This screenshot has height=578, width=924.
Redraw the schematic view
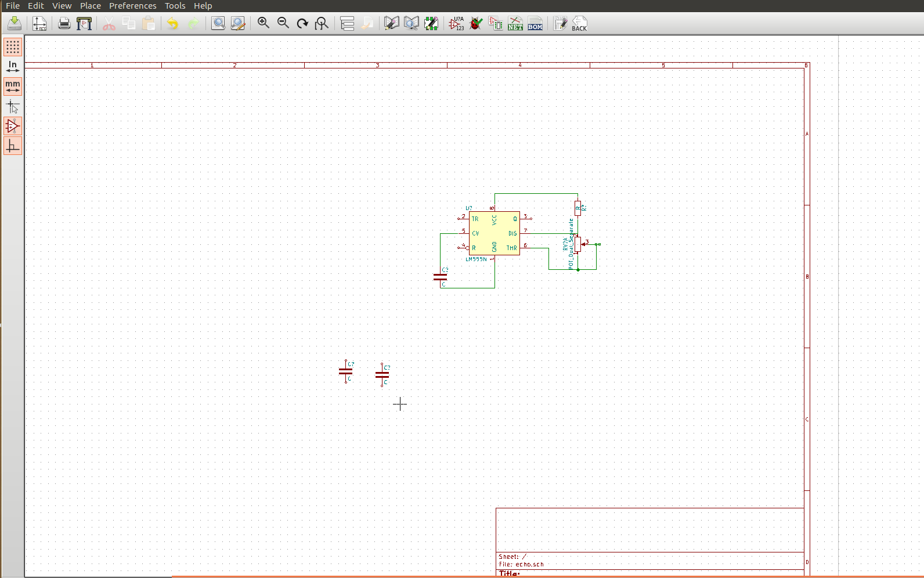tap(302, 23)
